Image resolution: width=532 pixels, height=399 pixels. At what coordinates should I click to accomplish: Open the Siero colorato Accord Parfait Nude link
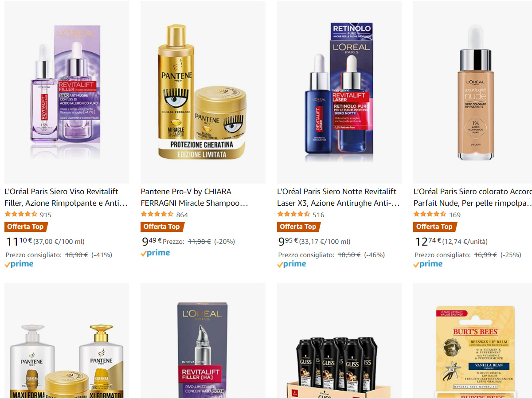click(x=473, y=197)
